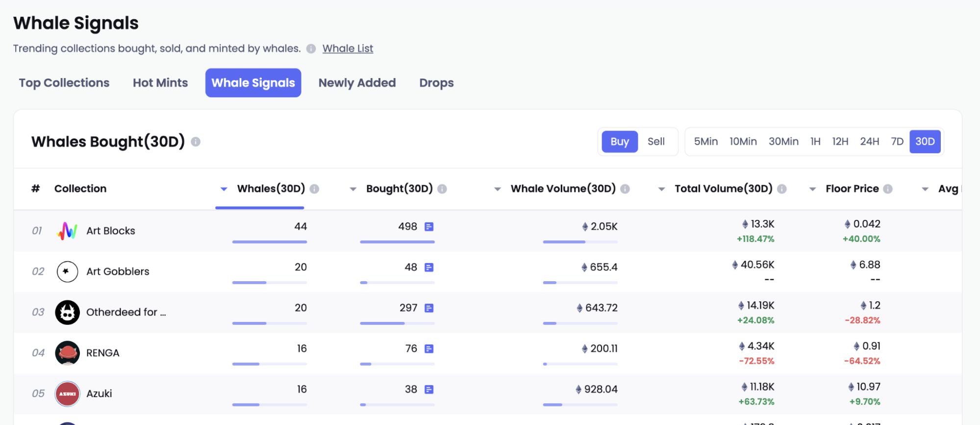This screenshot has height=425, width=980.
Task: Open the Art Gobblers collection name
Action: pyautogui.click(x=118, y=271)
